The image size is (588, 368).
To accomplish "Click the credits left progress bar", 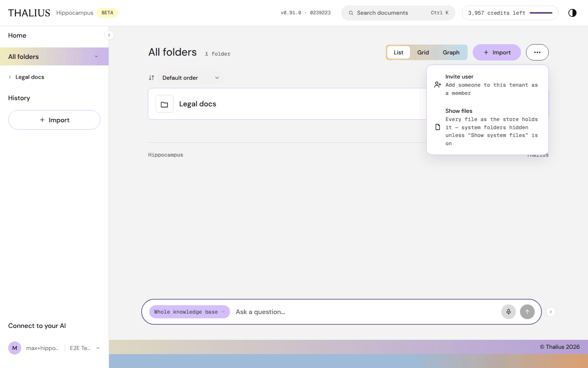I will pos(541,13).
